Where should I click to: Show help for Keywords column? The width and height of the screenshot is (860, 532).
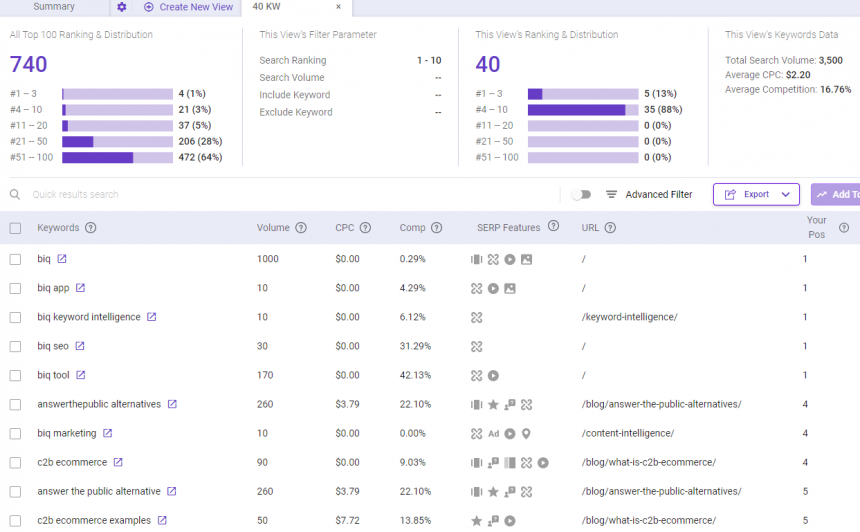coord(90,228)
